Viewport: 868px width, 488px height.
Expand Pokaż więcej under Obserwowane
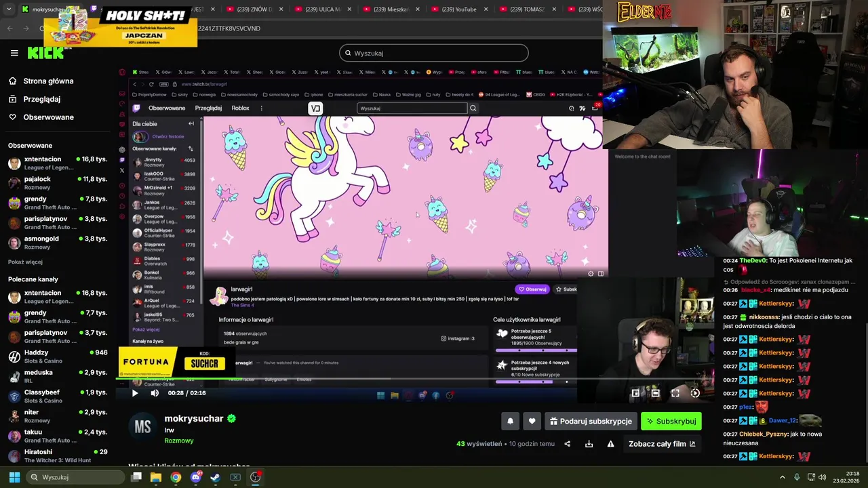coord(25,262)
